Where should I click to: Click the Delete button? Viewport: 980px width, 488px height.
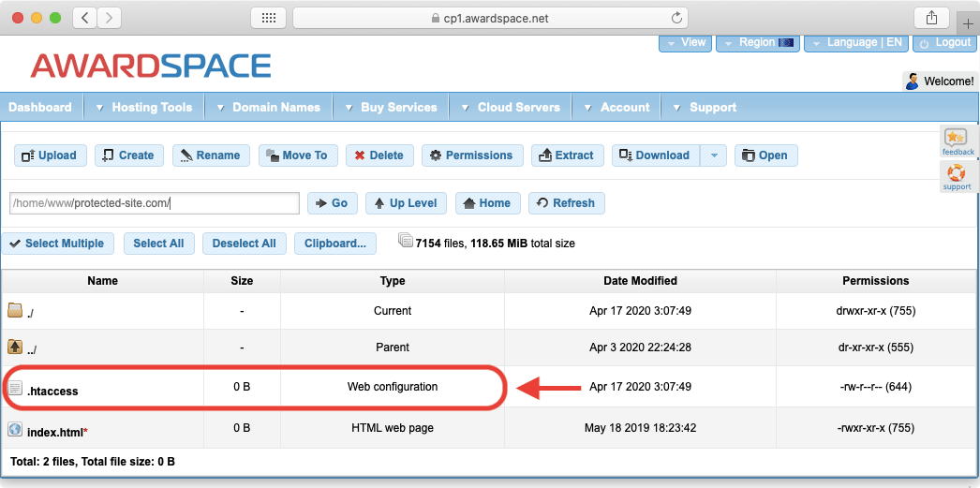coord(379,155)
